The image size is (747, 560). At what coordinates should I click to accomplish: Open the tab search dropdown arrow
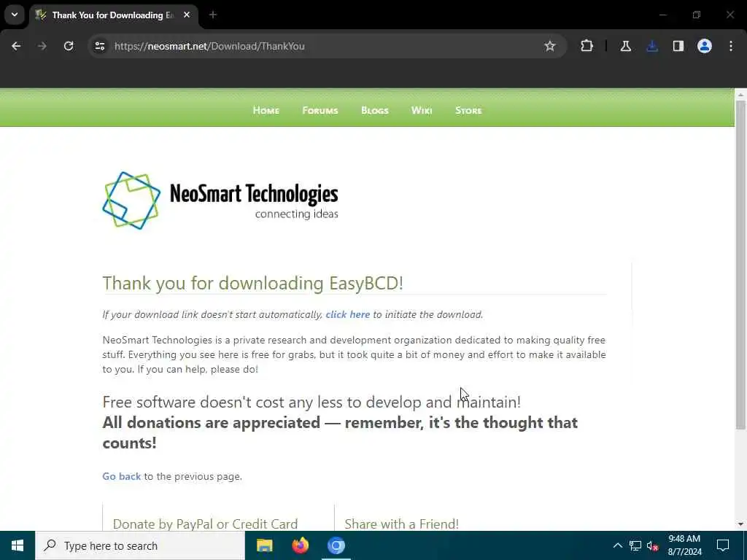[x=15, y=15]
